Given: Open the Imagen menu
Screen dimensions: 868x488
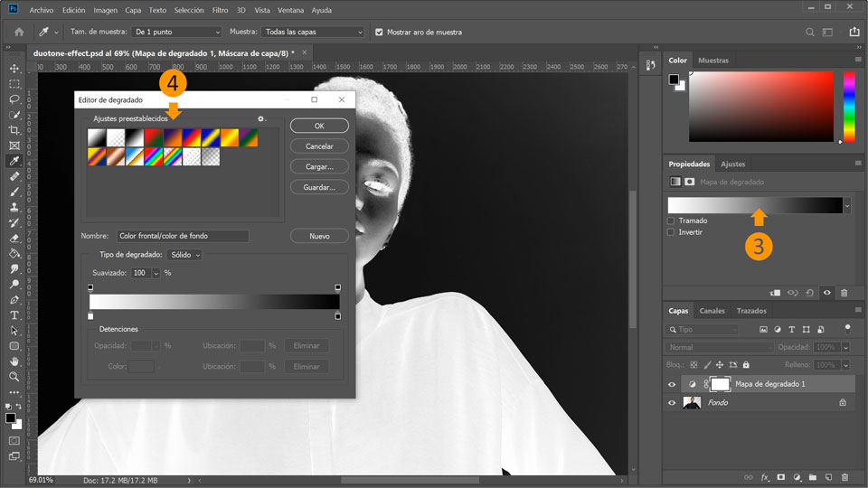Looking at the screenshot, I should click(x=105, y=10).
